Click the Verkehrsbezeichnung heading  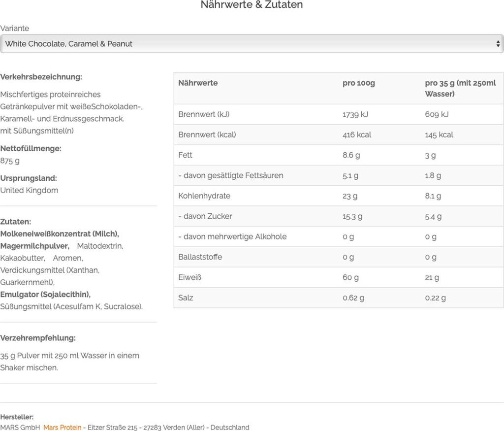pyautogui.click(x=41, y=77)
